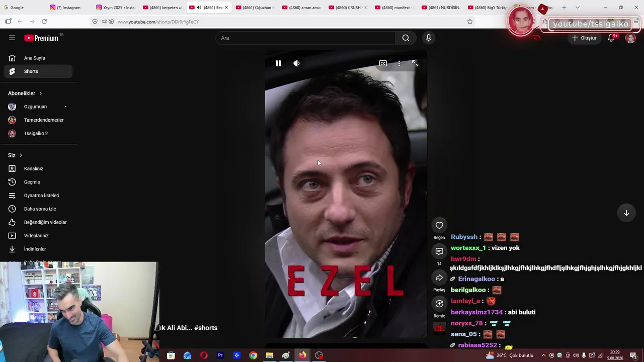Switch to the kerpeten YouTube tab

[162, 8]
